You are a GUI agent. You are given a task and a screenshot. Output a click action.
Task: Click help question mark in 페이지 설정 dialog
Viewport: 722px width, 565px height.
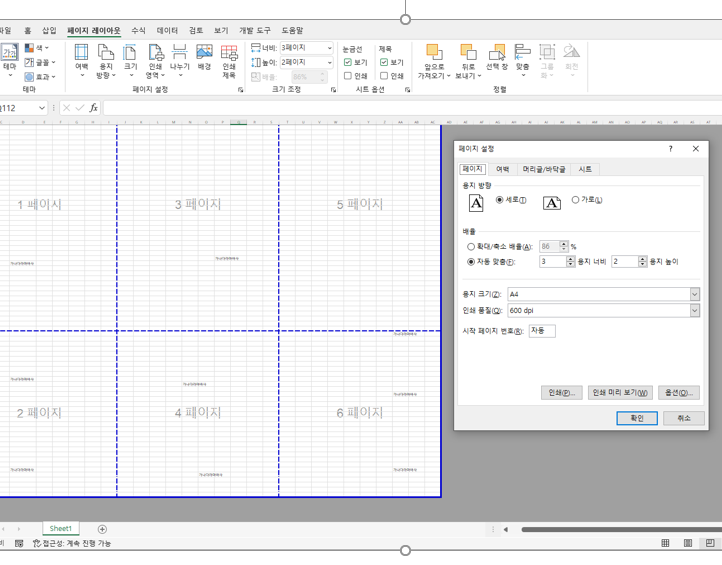[x=670, y=149]
